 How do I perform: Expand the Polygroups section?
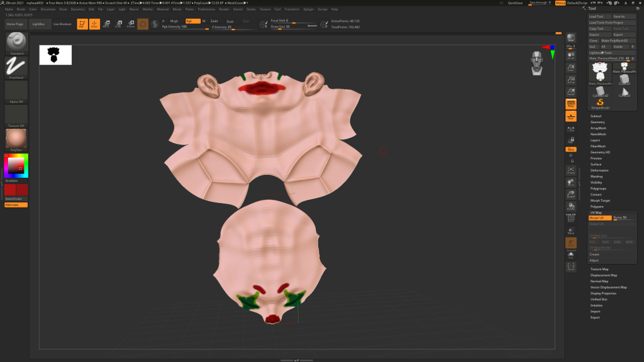coord(598,189)
